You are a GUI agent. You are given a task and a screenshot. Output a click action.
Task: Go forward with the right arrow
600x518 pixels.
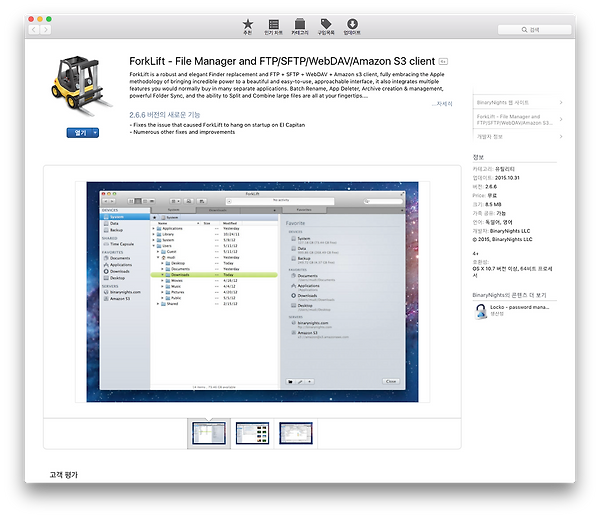[x=46, y=29]
